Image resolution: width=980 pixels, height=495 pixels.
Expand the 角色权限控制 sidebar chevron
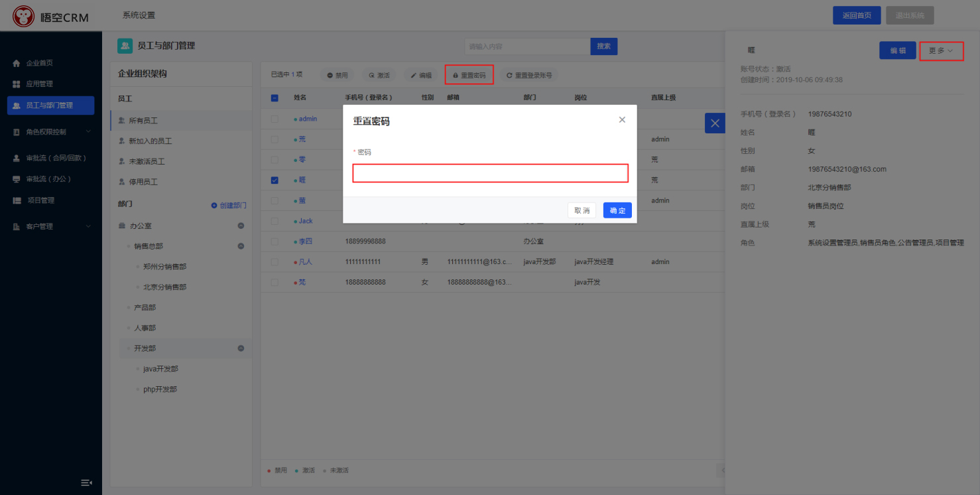(x=89, y=132)
